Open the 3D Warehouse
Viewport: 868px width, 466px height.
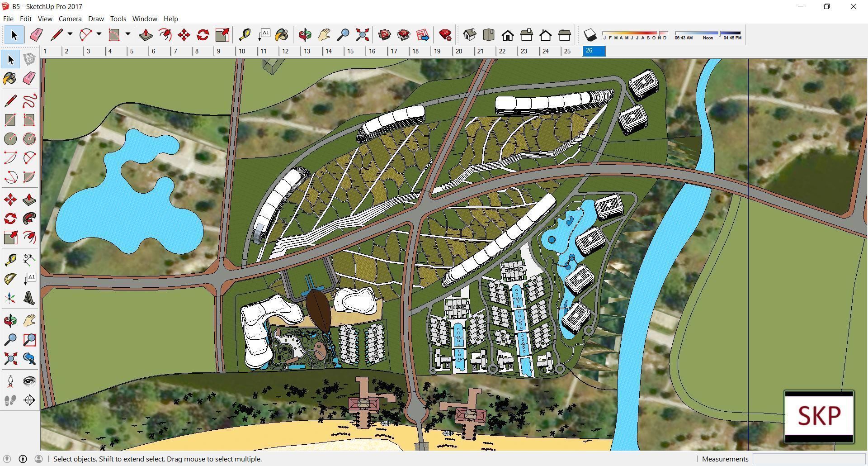[385, 35]
